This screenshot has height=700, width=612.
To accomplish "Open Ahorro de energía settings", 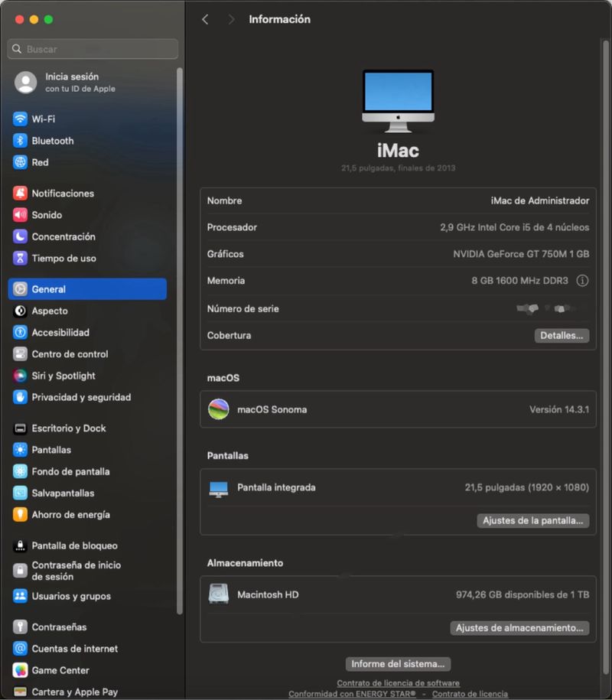I will 87,514.
